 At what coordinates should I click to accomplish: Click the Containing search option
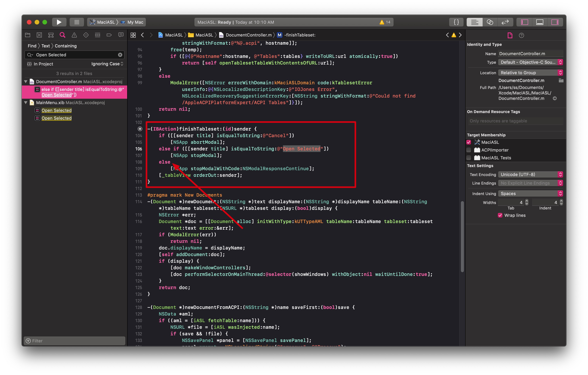pos(66,46)
